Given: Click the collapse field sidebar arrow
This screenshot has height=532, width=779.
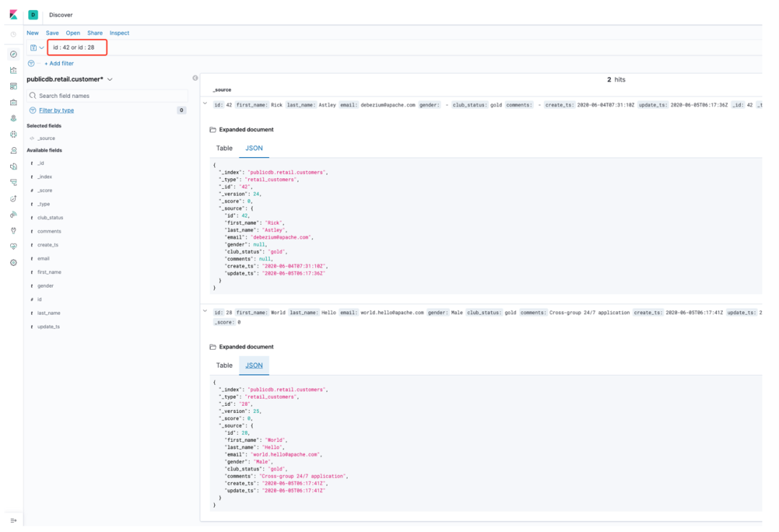Looking at the screenshot, I should click(195, 78).
